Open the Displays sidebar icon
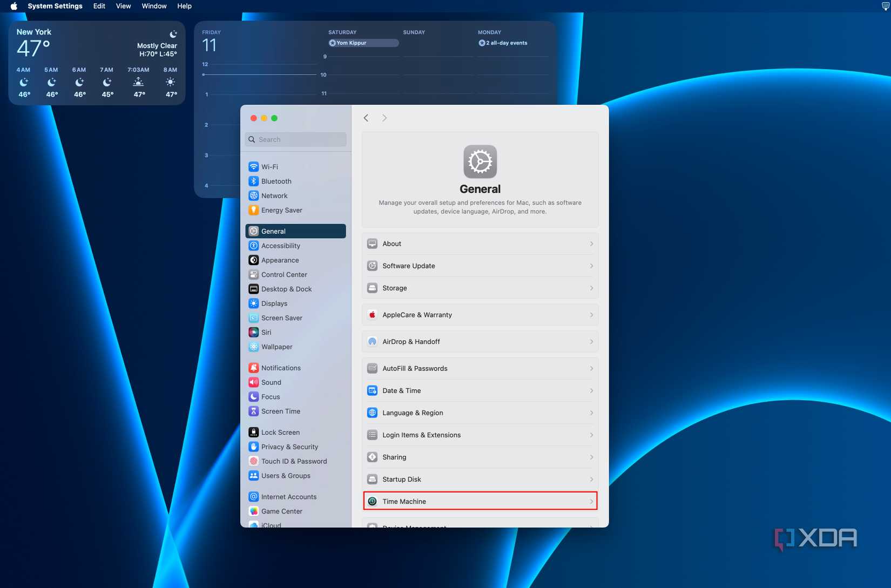Screen dimensions: 891x588 coord(253,303)
